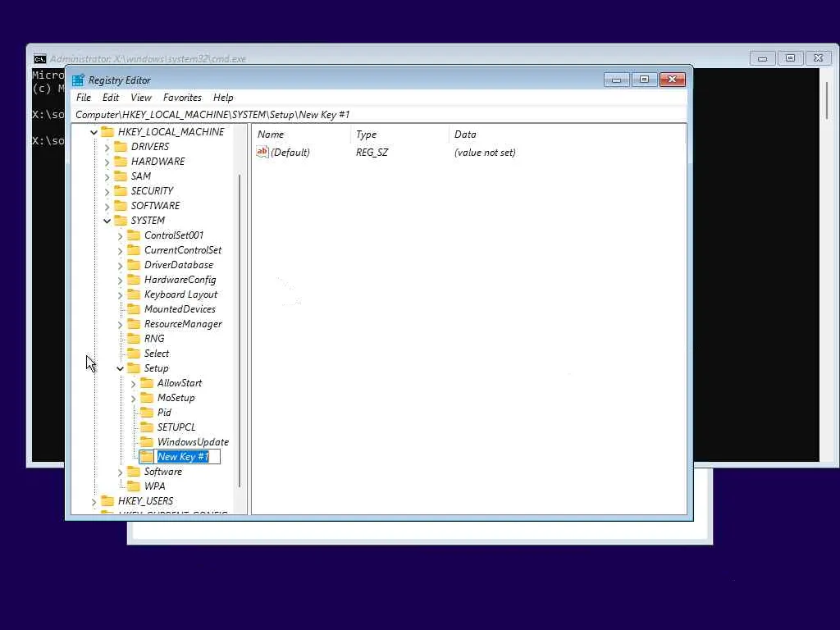Click the SAM folder icon
The image size is (840, 630).
pyautogui.click(x=121, y=176)
